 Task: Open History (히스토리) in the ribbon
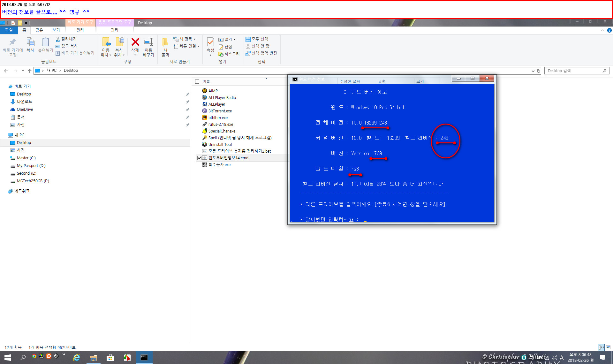click(229, 54)
